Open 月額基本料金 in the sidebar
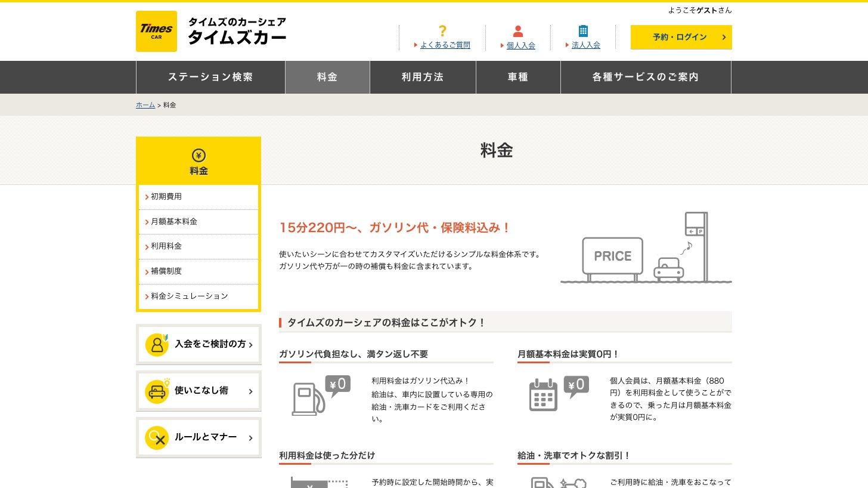This screenshot has width=868, height=488. point(199,222)
